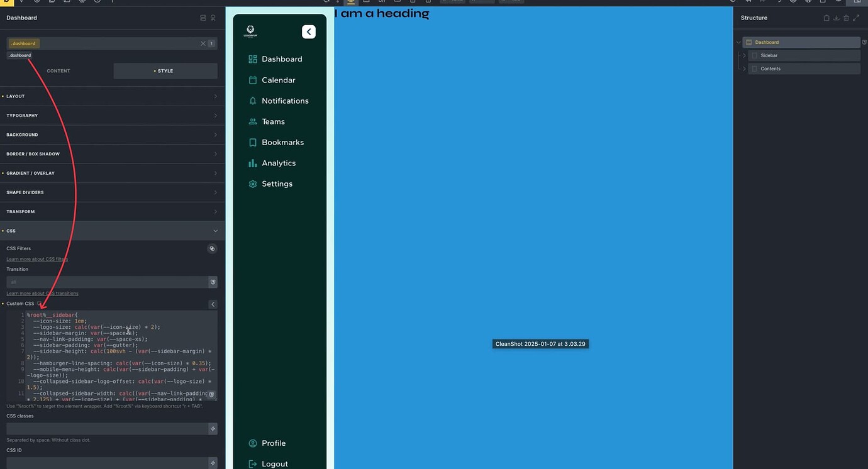
Task: Collapse the Dashboard node in Structure tree
Action: (738, 42)
